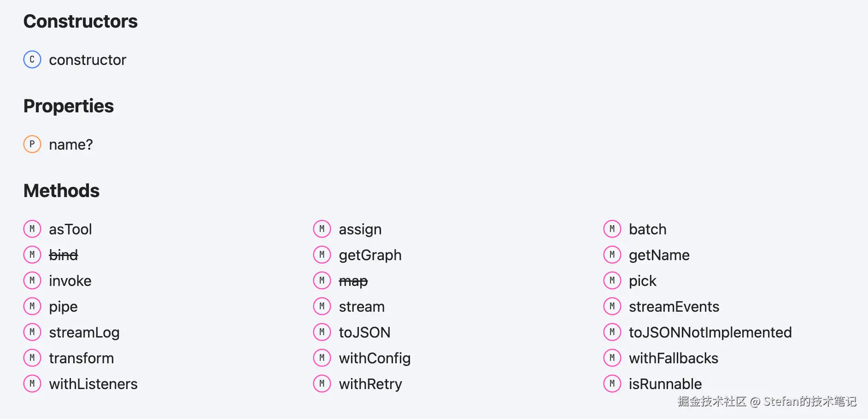Open the withFallbacks method link
868x419 pixels.
pos(673,358)
